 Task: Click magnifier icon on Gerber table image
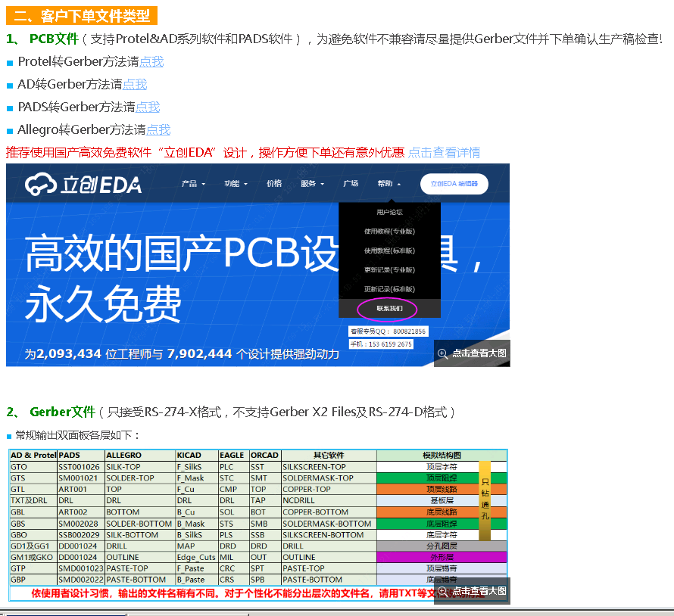coord(442,591)
